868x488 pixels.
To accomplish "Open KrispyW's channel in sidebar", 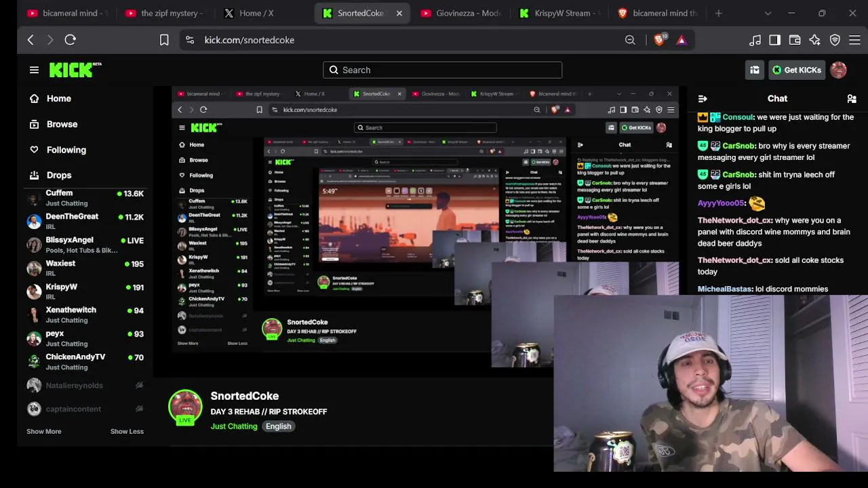I will click(85, 291).
